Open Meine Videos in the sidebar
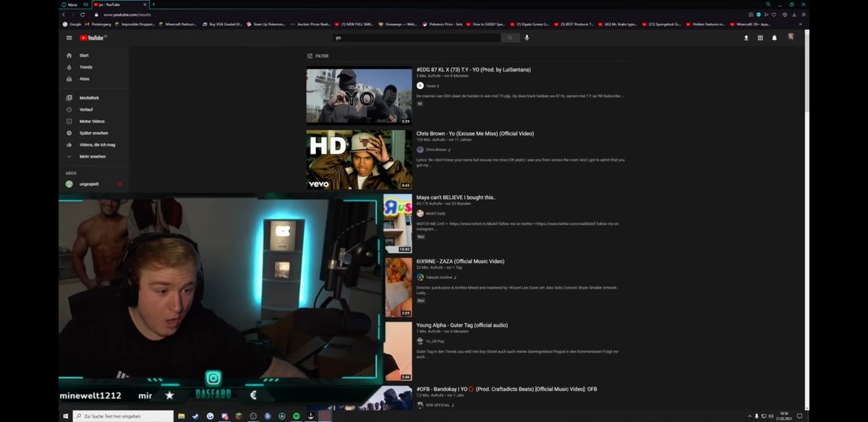Viewport: 868px width, 422px height. (94, 121)
